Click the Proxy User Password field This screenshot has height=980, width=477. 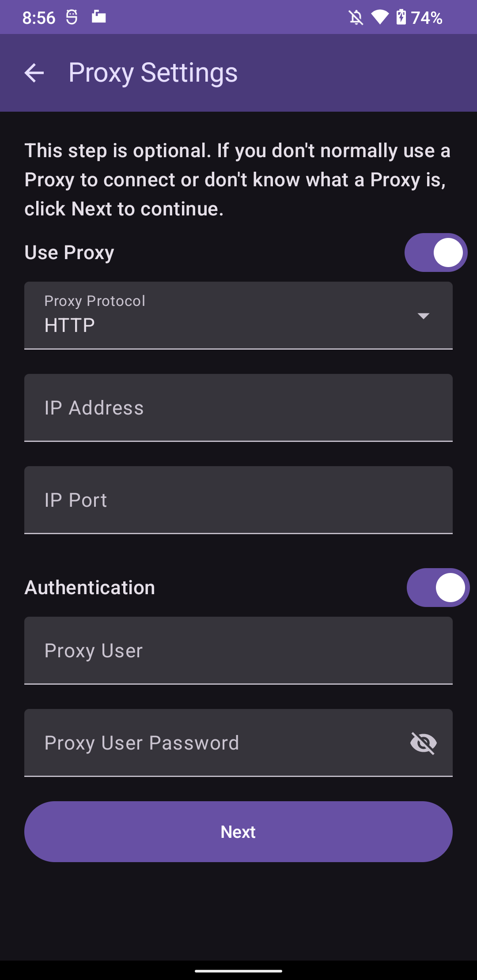pos(212,743)
